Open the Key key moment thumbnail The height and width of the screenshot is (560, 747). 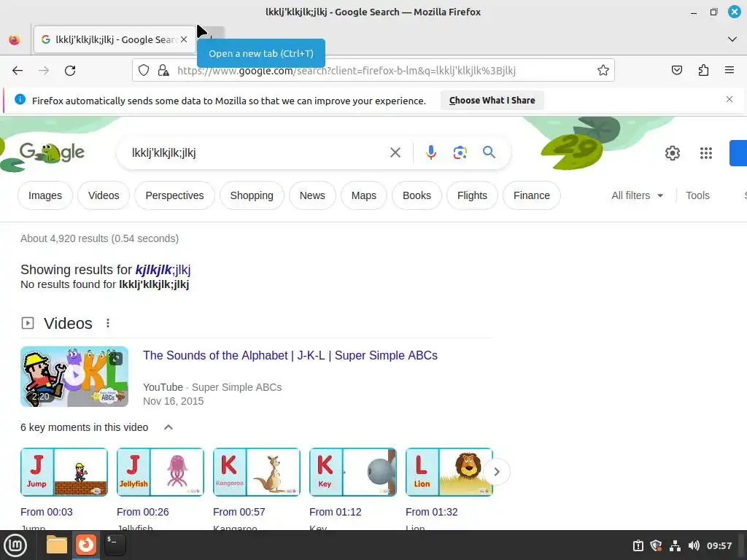click(x=352, y=472)
